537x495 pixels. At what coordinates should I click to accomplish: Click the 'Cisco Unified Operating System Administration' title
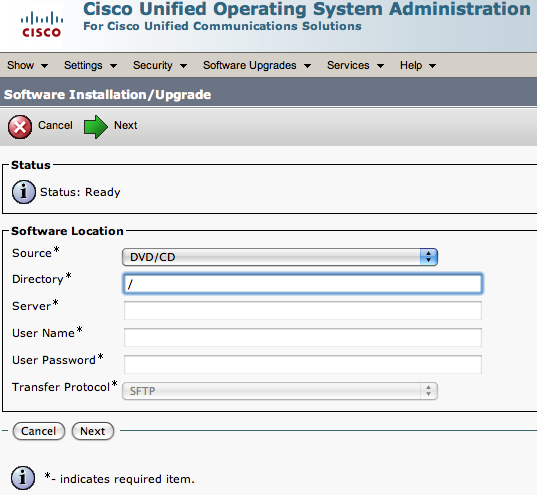coord(307,9)
